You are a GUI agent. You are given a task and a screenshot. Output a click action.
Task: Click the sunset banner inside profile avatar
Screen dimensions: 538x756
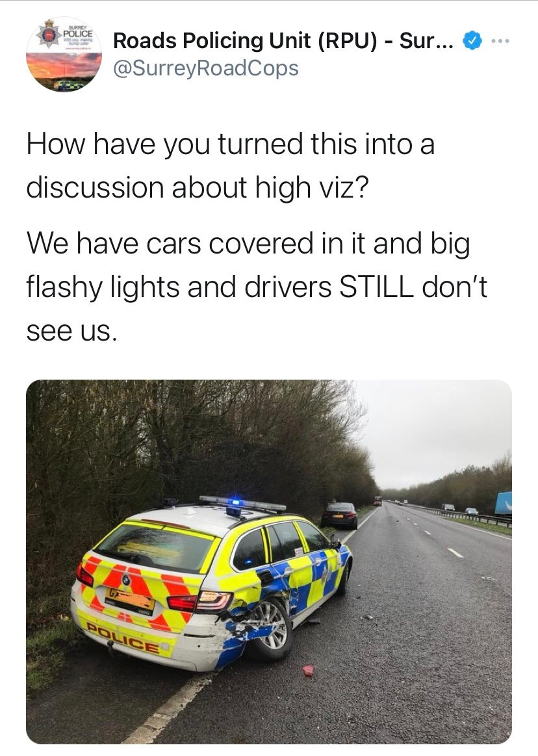click(x=64, y=64)
